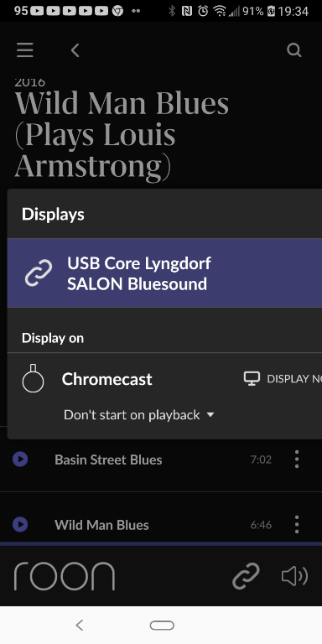Open search with magnifier icon

click(294, 50)
